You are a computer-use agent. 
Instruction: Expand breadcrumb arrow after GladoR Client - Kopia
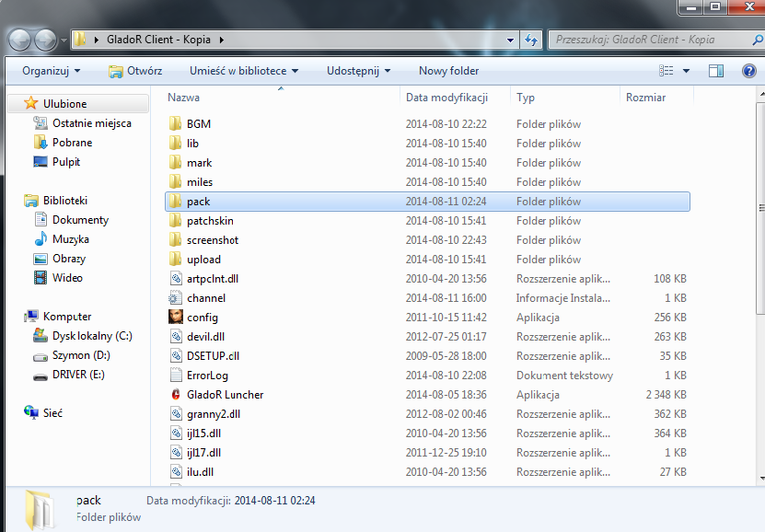coord(222,40)
